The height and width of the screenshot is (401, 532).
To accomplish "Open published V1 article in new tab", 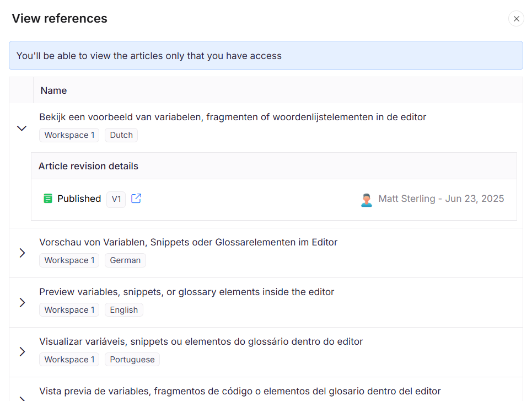I will pyautogui.click(x=136, y=198).
